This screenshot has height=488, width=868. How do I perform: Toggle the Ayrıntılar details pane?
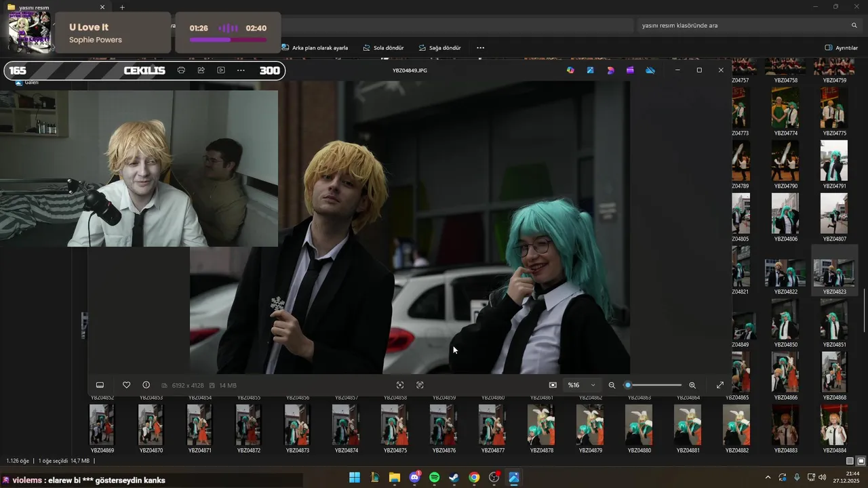point(841,48)
